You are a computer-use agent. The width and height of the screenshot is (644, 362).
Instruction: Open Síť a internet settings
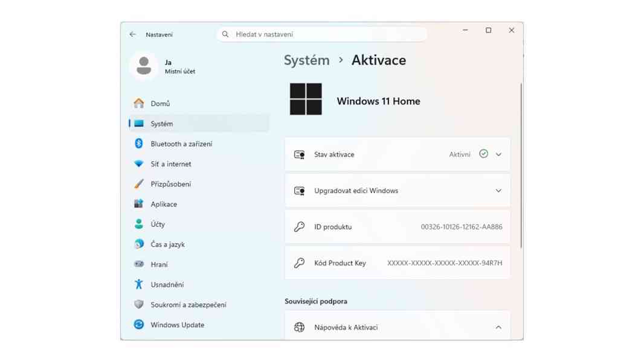tap(199, 164)
